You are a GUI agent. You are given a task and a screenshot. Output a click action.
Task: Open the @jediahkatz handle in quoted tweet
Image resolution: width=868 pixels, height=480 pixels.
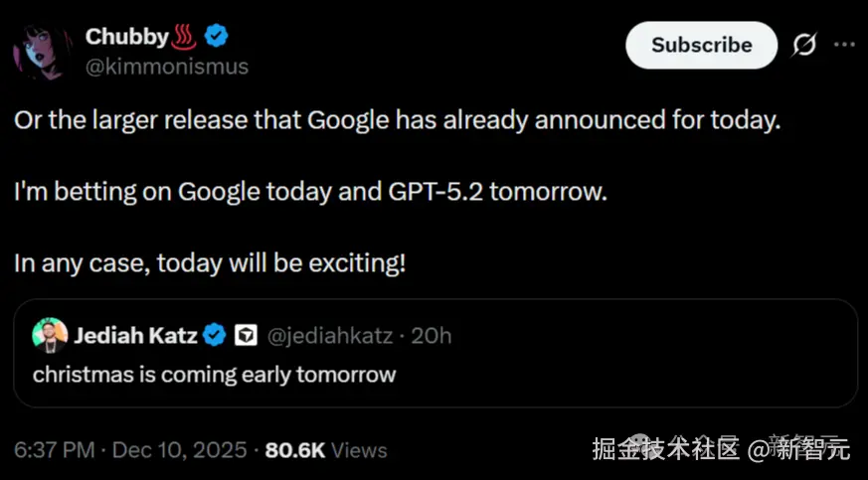pyautogui.click(x=331, y=336)
